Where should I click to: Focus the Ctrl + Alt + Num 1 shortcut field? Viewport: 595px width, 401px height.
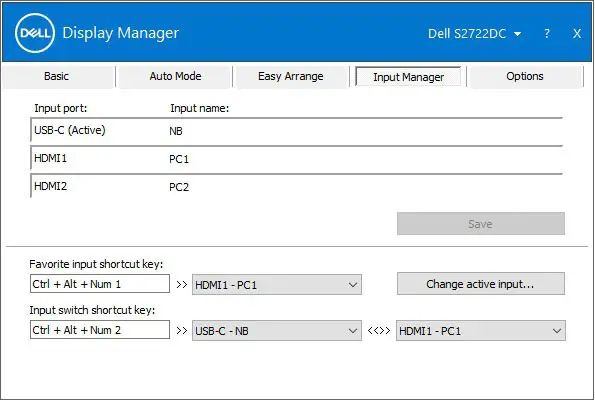[100, 284]
